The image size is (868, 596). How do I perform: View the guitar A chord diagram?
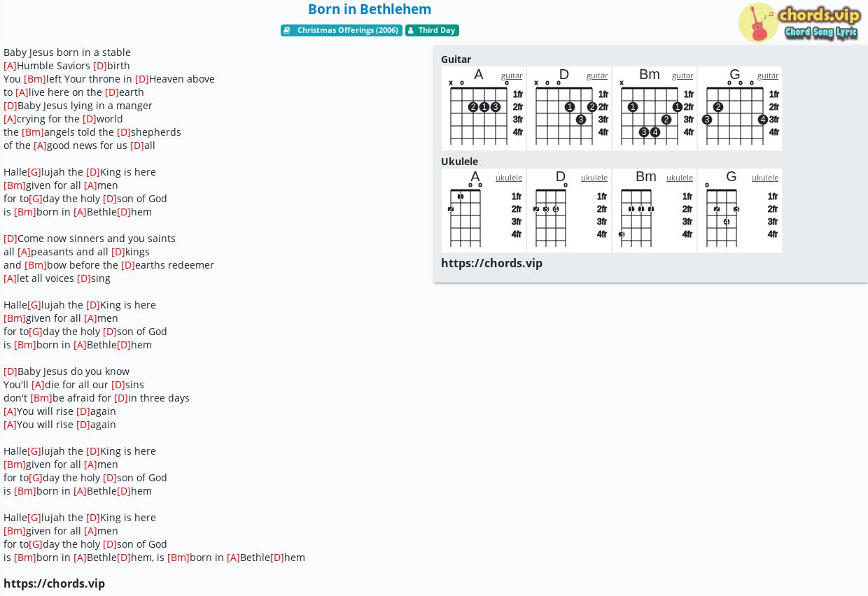[484, 108]
